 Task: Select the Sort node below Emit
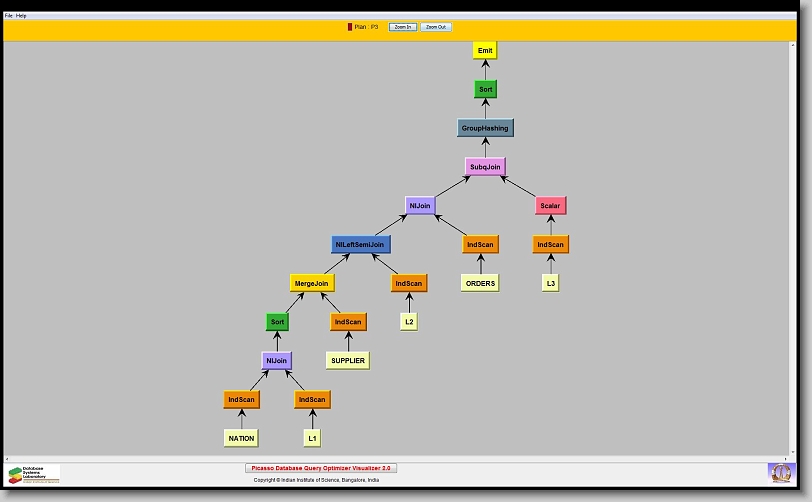click(485, 89)
